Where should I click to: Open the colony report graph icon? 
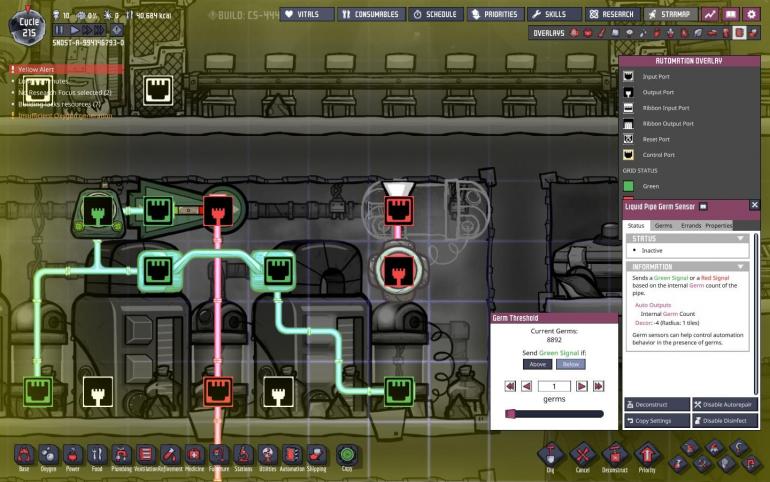pyautogui.click(x=710, y=15)
